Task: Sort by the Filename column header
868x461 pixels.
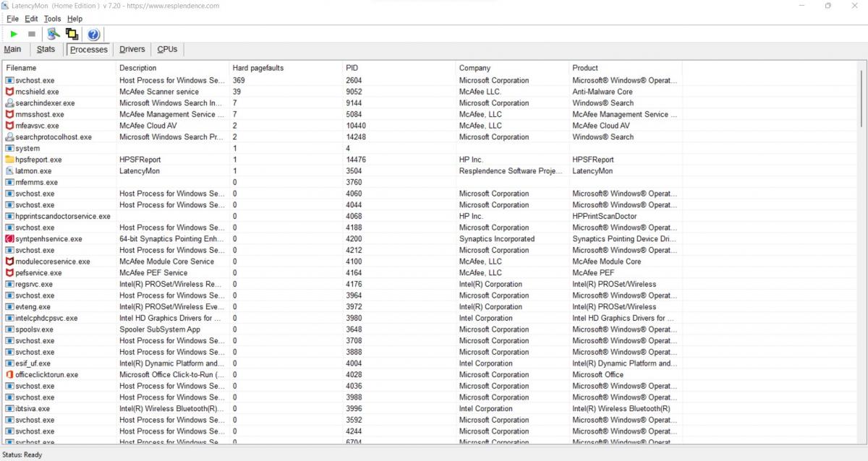Action: pyautogui.click(x=59, y=68)
